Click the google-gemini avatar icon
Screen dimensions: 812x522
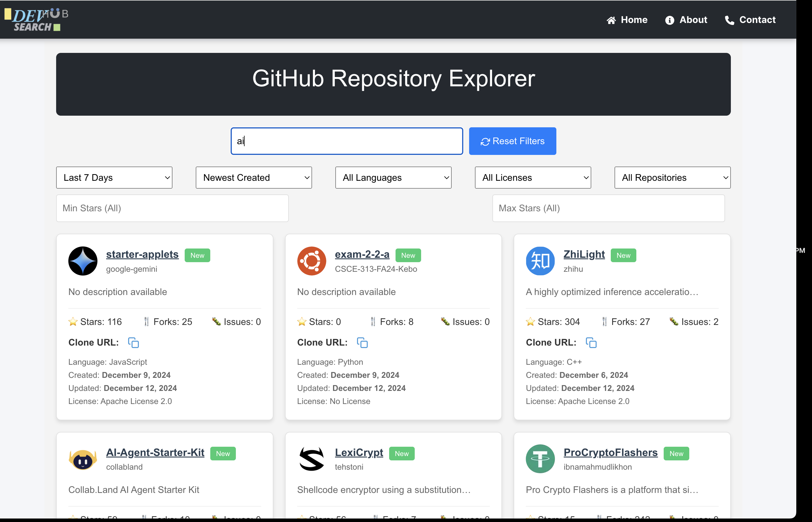point(83,261)
